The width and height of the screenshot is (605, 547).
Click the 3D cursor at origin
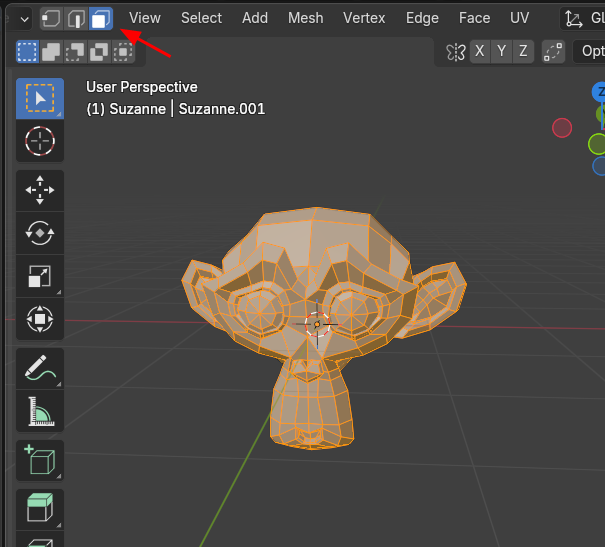click(x=317, y=324)
